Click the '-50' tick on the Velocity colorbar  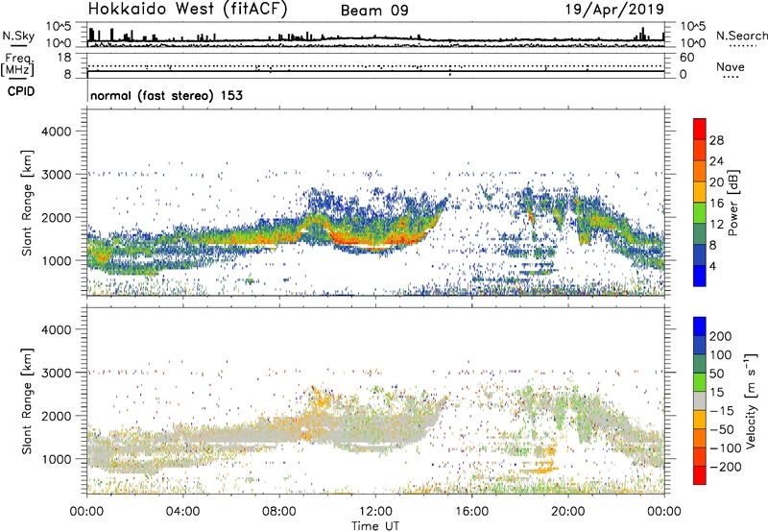click(721, 429)
